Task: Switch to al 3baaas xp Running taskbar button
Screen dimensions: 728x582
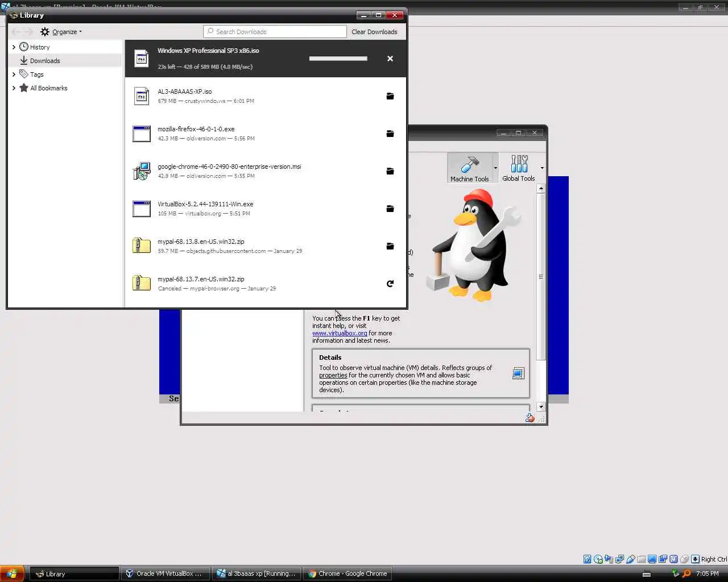Action: [257, 573]
